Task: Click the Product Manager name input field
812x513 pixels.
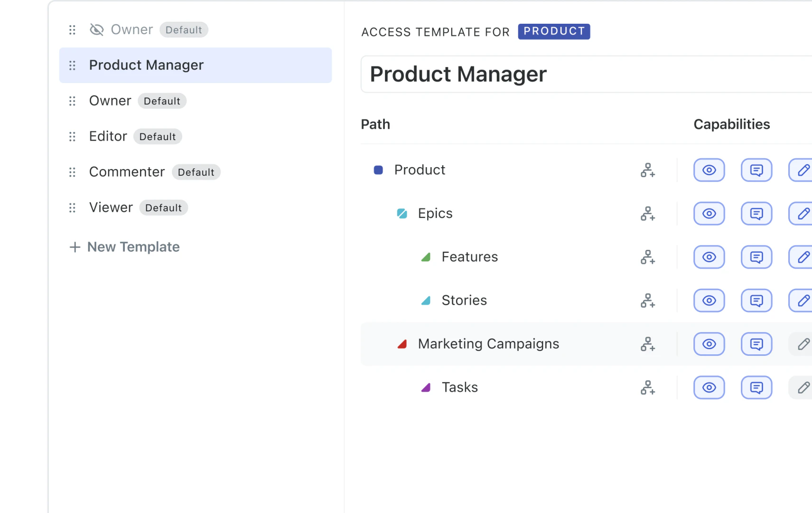Action: coord(522,75)
